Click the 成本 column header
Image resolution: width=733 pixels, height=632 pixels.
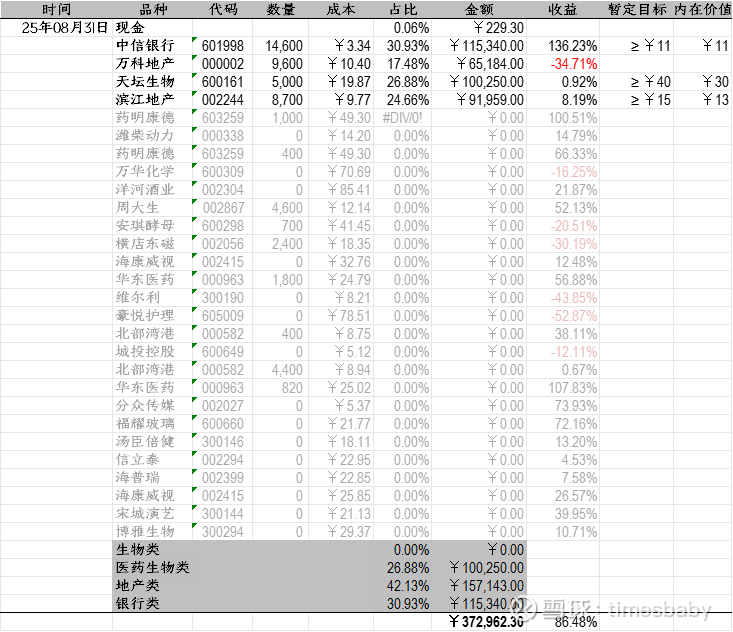341,9
